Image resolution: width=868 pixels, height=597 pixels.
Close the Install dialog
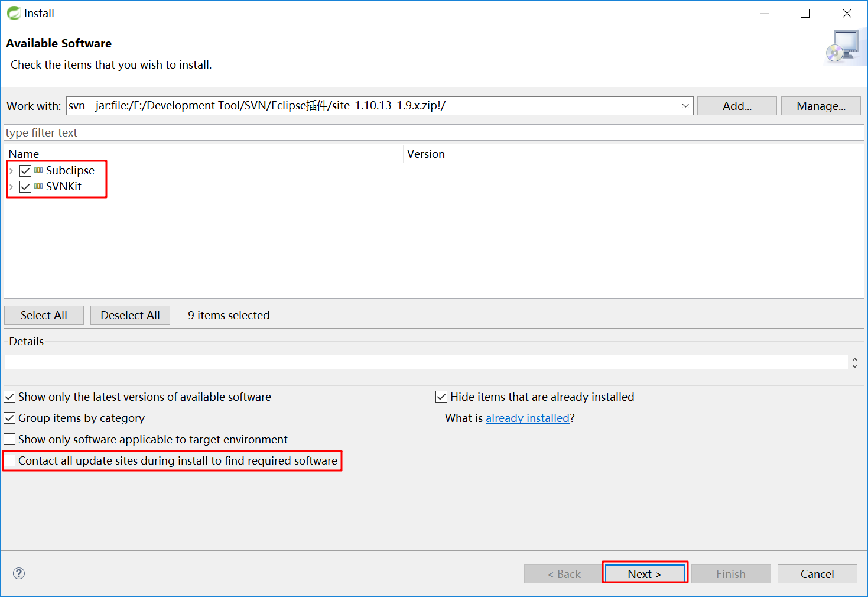click(x=847, y=13)
